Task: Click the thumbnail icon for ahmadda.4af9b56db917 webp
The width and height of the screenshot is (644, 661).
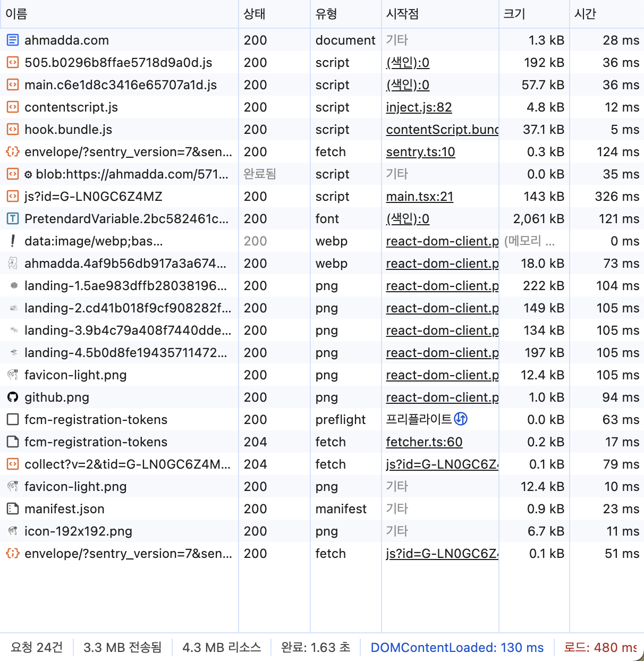Action: click(x=13, y=263)
